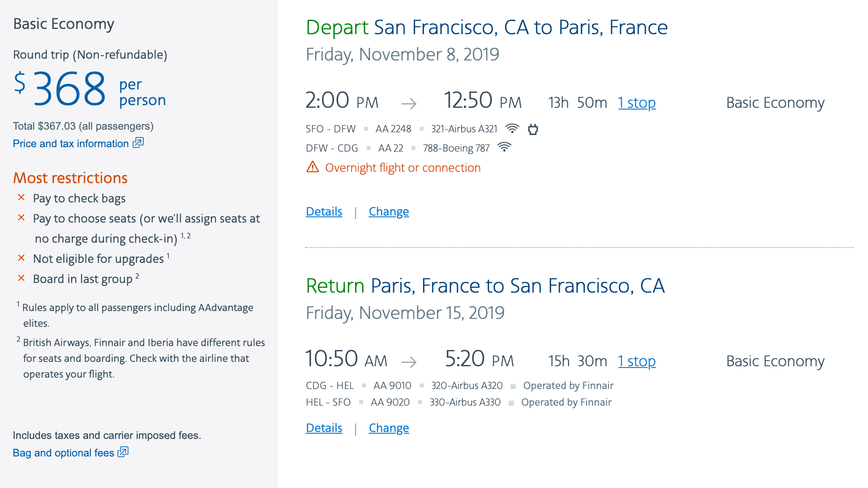The width and height of the screenshot is (868, 488).
Task: Click the X icon beside Not eligible for upgrades
Action: pos(21,258)
